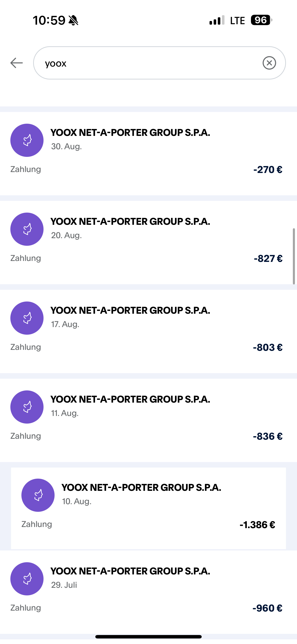Tap merchant icon of 29. Juli payment
Screen dimensions: 297x644
coord(27,579)
